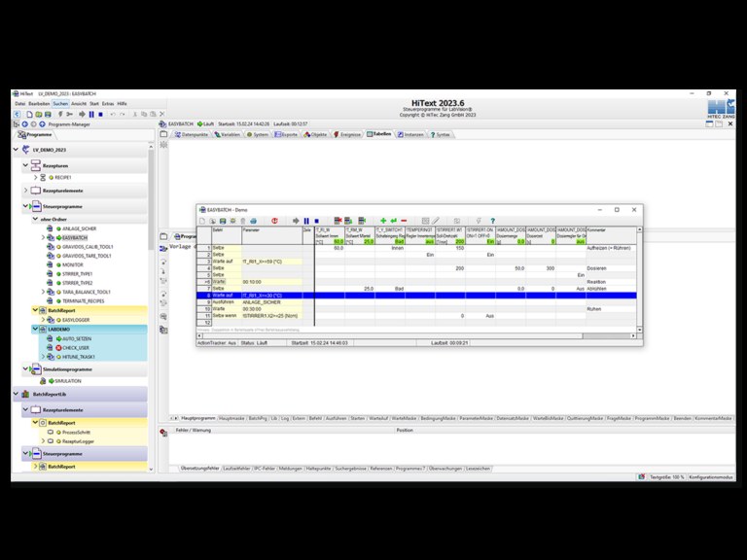The width and height of the screenshot is (747, 560).
Task: Switch to the Variablen tab
Action: tap(228, 135)
